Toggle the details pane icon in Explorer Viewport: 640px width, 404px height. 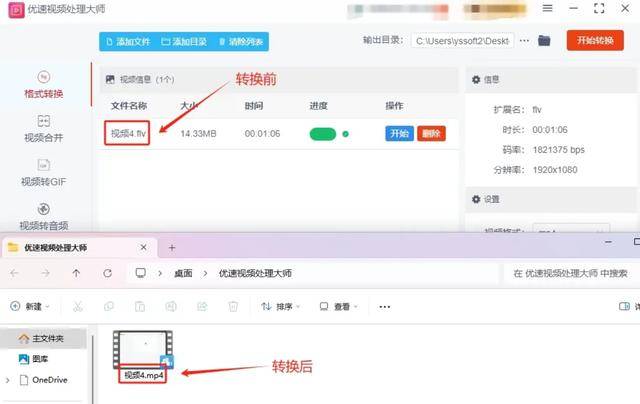tap(624, 306)
